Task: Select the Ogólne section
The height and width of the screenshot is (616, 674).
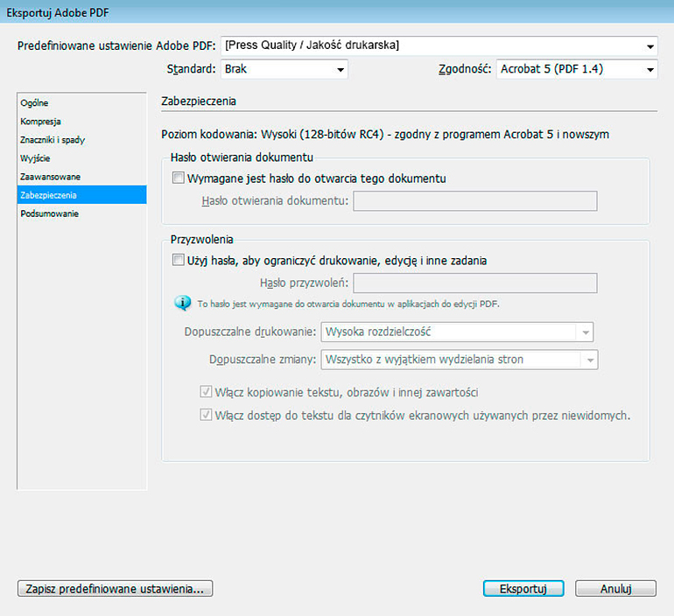Action: pyautogui.click(x=81, y=103)
